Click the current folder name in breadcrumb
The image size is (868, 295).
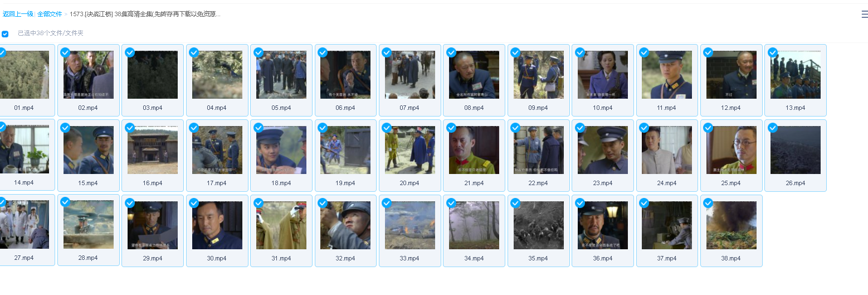145,14
